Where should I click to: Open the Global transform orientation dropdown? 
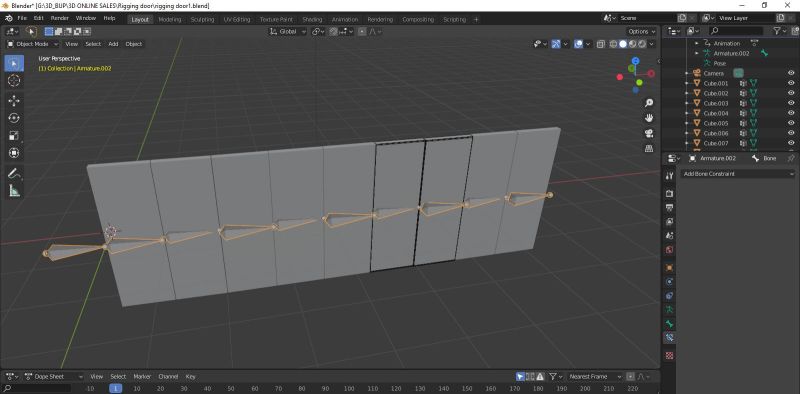288,32
